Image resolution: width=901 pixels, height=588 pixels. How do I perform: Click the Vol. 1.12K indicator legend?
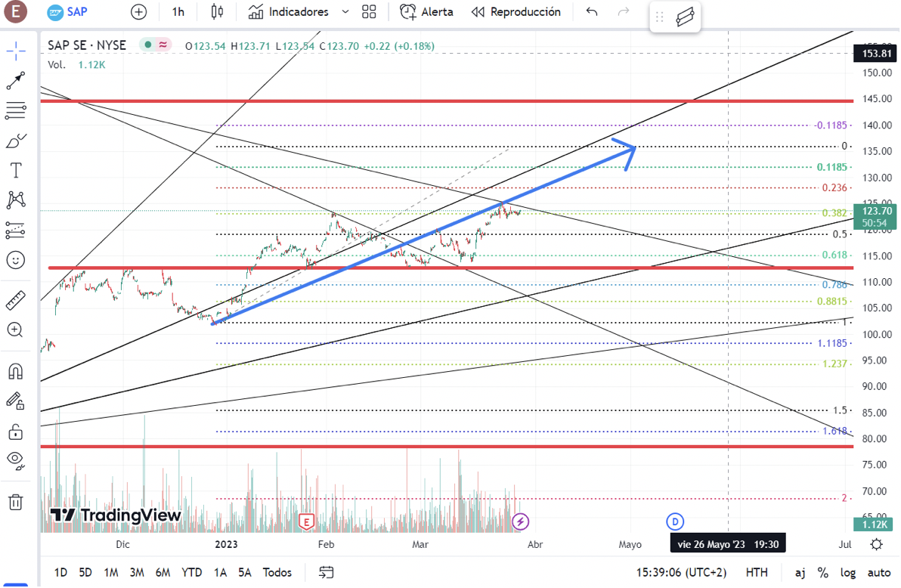coord(76,64)
